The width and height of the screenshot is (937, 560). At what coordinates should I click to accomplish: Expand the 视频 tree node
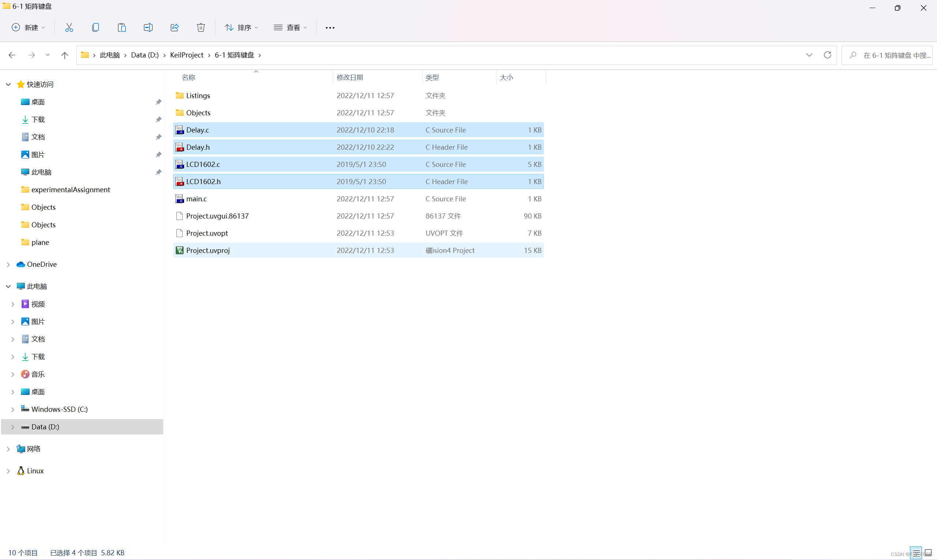(x=12, y=304)
